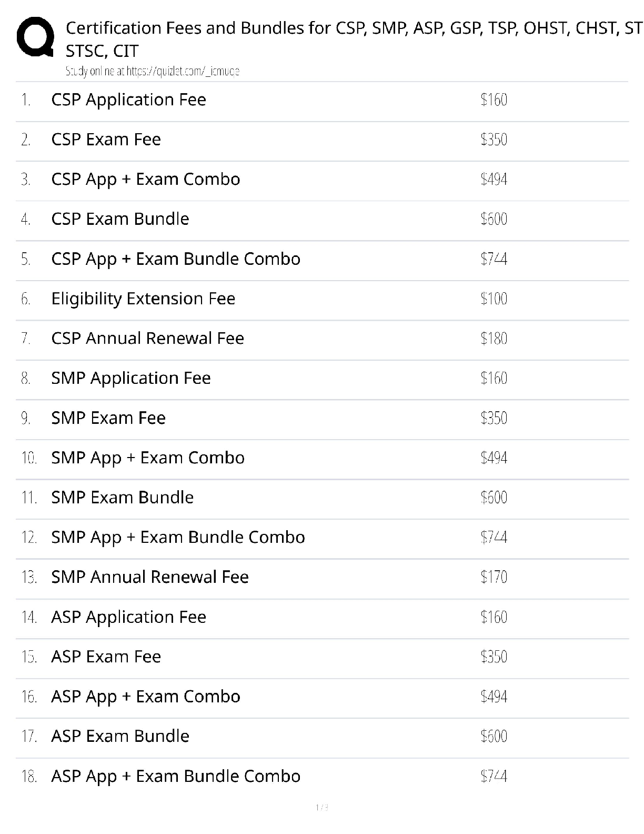Select the $180 renewal fee value

[x=494, y=339]
